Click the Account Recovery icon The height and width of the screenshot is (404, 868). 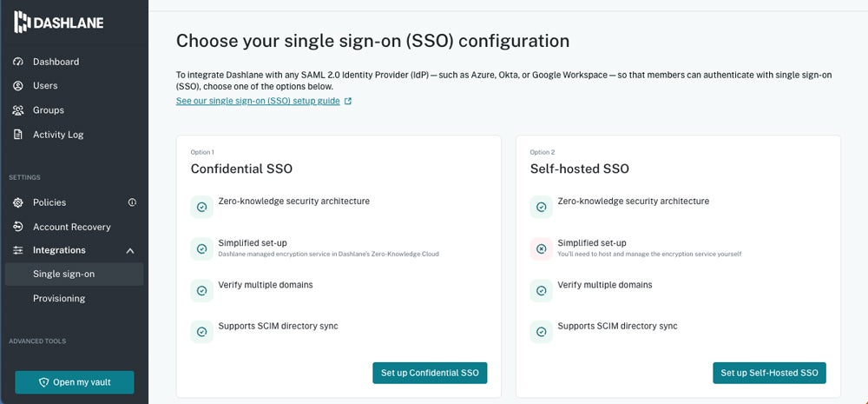coord(17,227)
